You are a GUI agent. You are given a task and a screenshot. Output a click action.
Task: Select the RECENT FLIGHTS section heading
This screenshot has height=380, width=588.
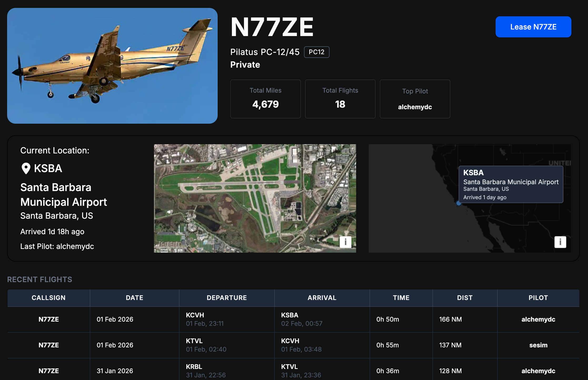[x=40, y=279]
